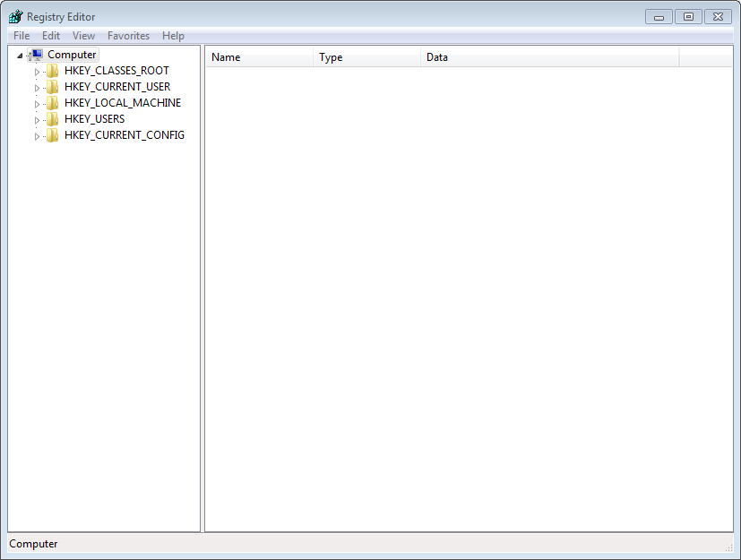741x560 pixels.
Task: Click the Data column header
Action: click(x=549, y=57)
